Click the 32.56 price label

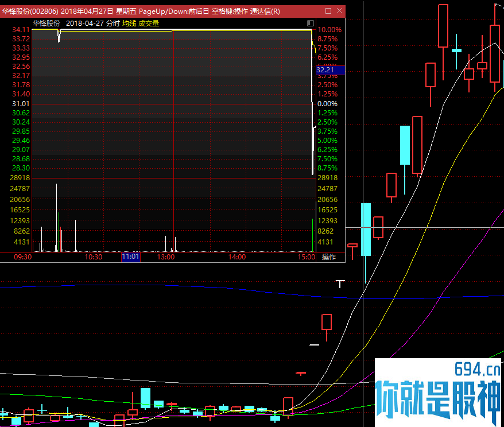(x=21, y=67)
